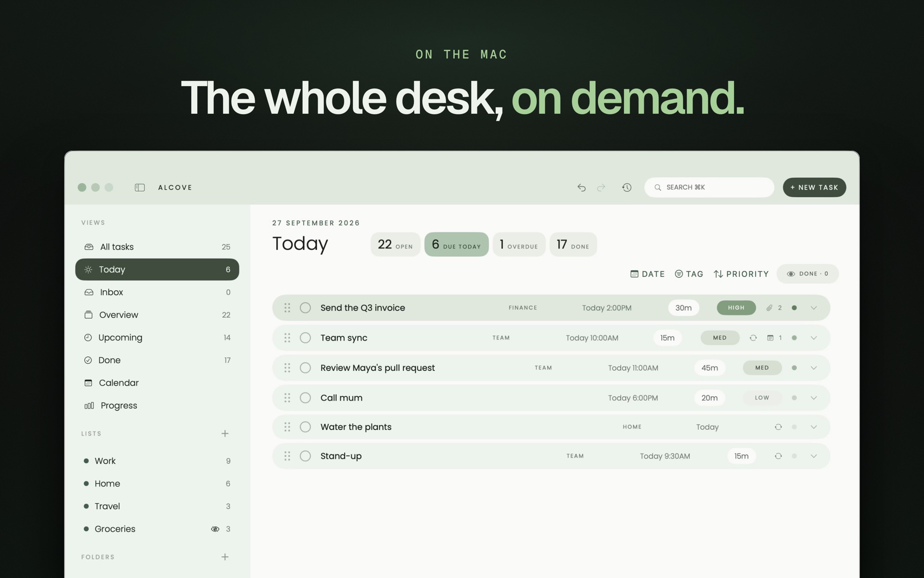Click the search magnifier icon
The image size is (924, 578).
(x=658, y=187)
